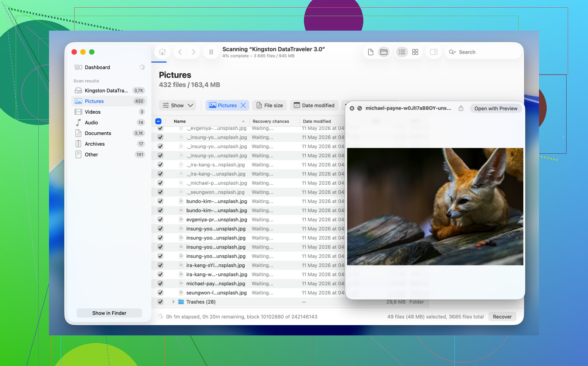Pause the scan in progress
Screen dimensions: 588x366
(x=211, y=52)
